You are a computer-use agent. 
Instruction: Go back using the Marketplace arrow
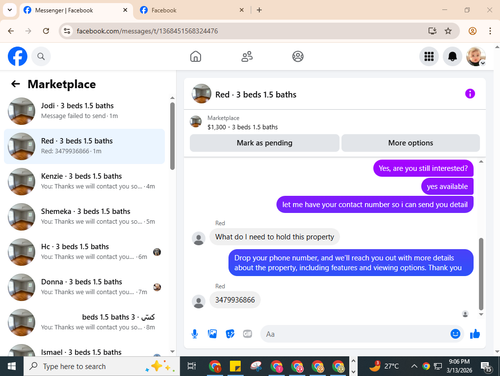16,84
